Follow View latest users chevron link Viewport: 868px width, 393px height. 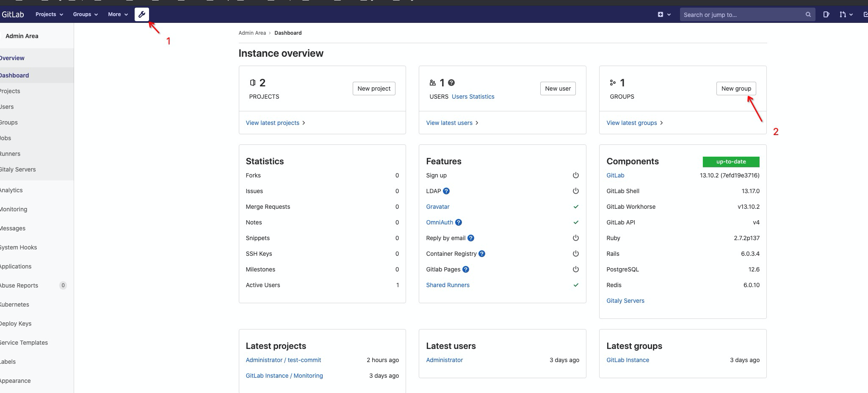click(452, 123)
